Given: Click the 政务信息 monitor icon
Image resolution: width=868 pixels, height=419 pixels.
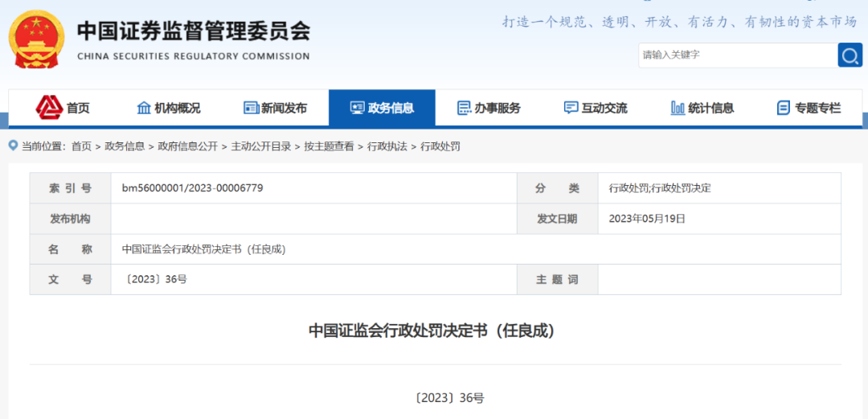Looking at the screenshot, I should point(357,108).
